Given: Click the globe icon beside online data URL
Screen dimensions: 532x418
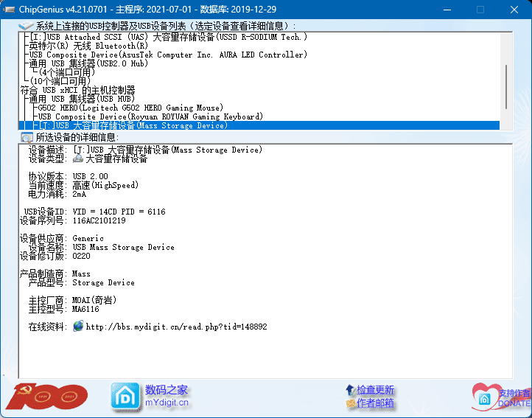Looking at the screenshot, I should (x=78, y=326).
